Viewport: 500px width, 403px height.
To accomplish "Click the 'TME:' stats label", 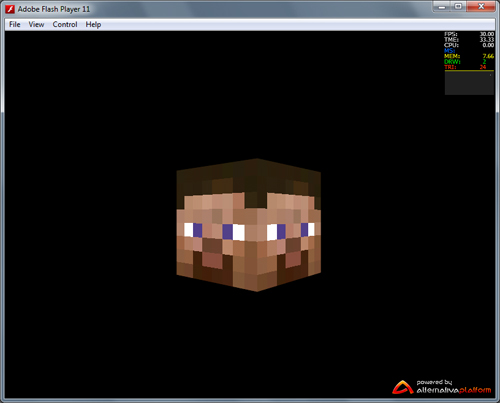I will pos(451,39).
